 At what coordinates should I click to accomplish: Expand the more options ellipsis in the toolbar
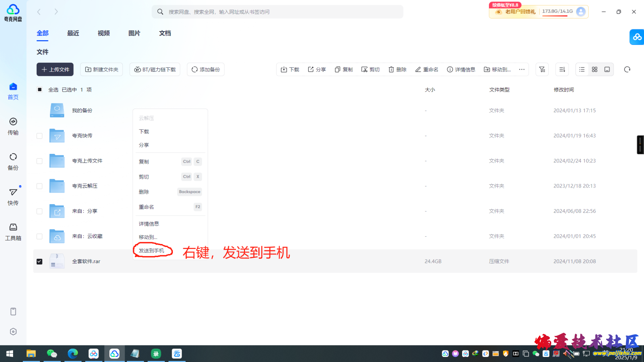[522, 70]
